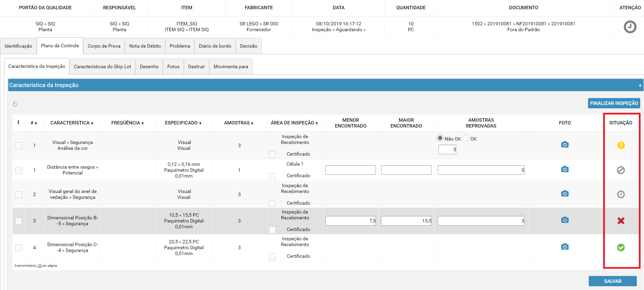Click the attention clock icon in header
This screenshot has width=644, height=290.
coord(630,27)
